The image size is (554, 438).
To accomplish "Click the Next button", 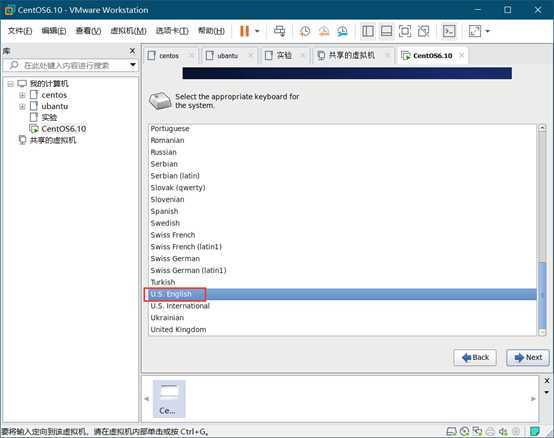I will point(528,357).
